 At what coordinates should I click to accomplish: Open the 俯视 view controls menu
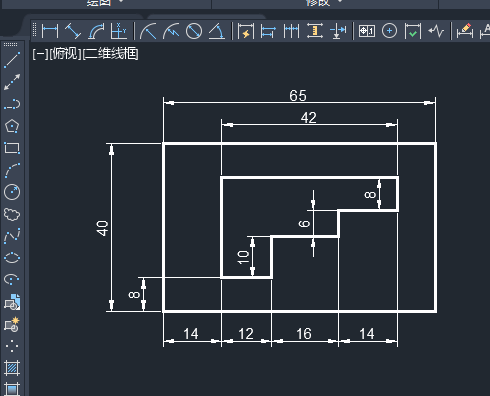(x=65, y=54)
